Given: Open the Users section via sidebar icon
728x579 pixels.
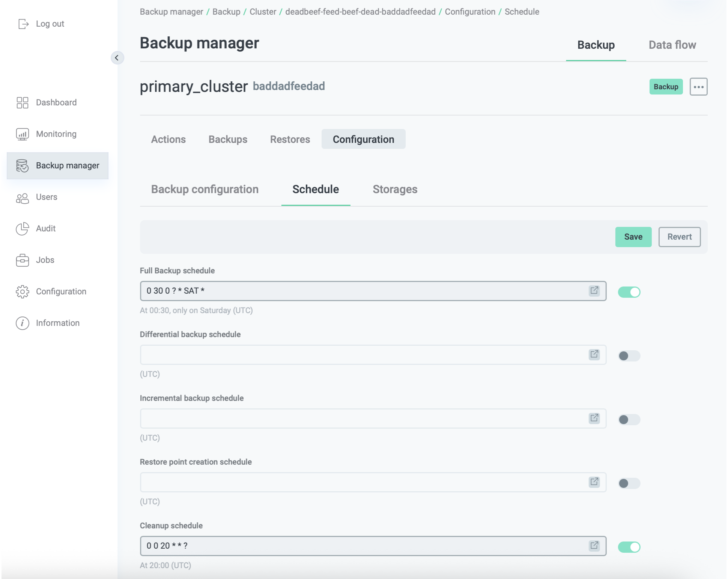Looking at the screenshot, I should [22, 197].
